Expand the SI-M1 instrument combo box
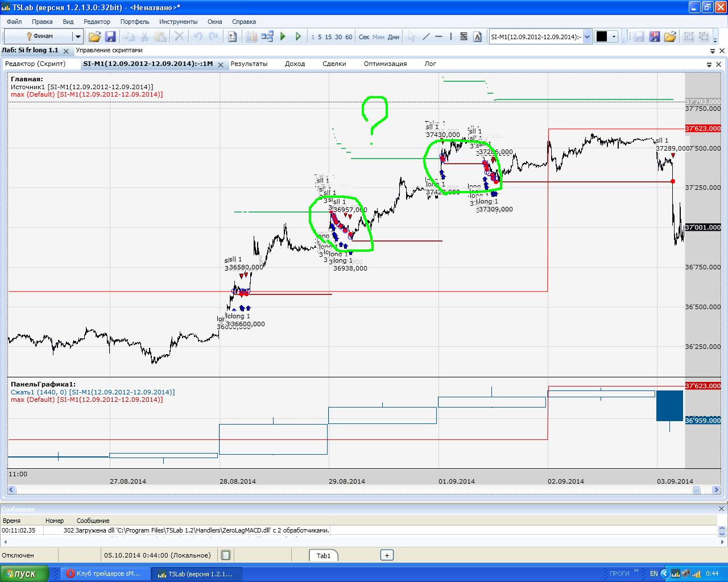Screen dimensions: 728x582 588,36
